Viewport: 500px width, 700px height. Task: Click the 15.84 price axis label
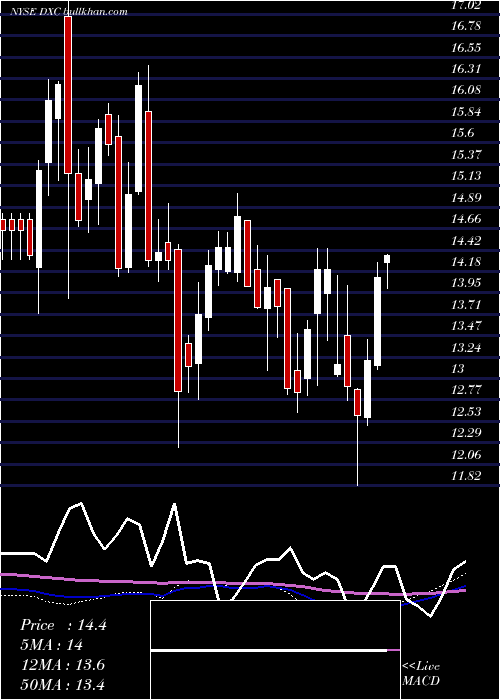pyautogui.click(x=467, y=111)
